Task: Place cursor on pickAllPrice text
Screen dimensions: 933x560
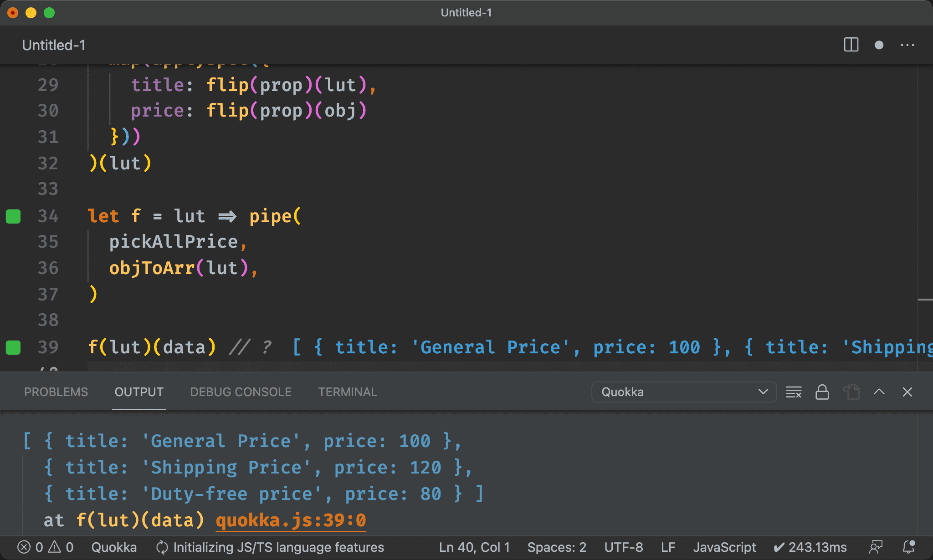Action: tap(174, 242)
